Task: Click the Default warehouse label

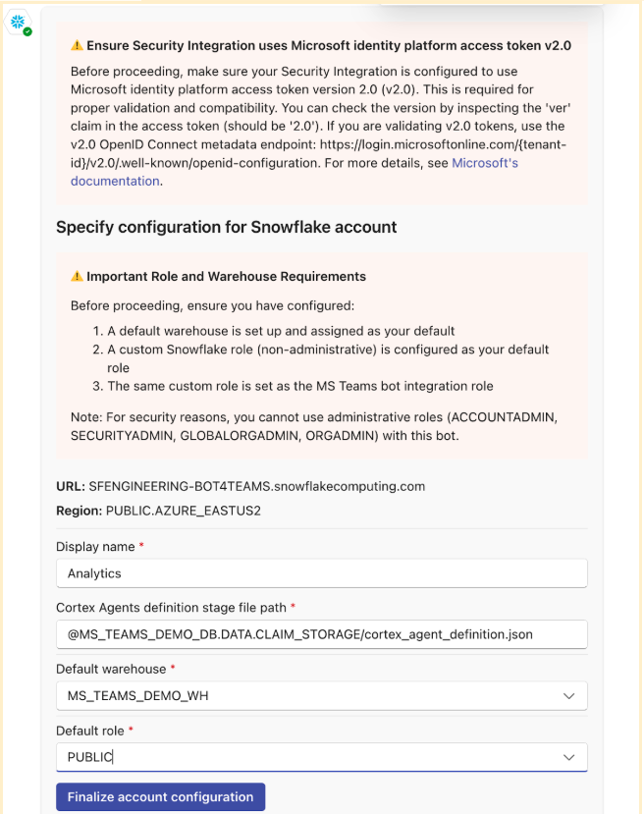Action: 111,669
